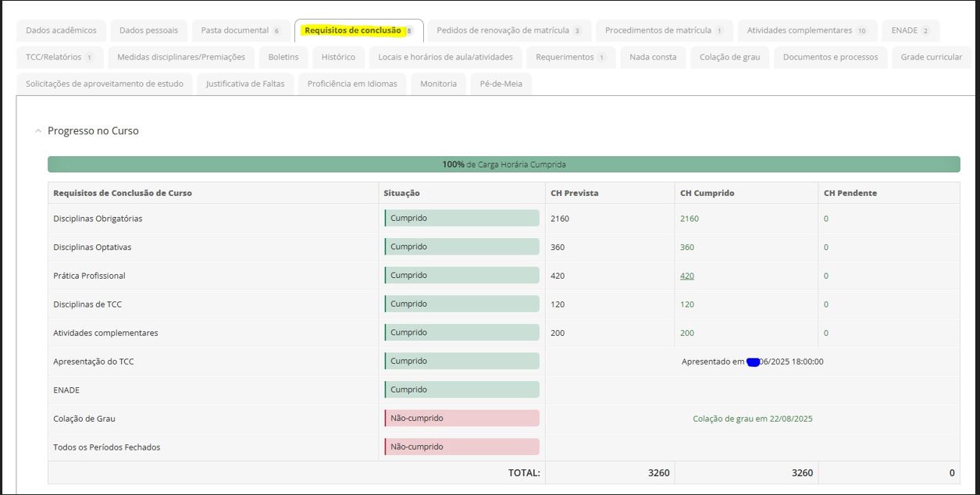The height and width of the screenshot is (495, 980).
Task: Open Locais e horários de aula/atividades tab
Action: click(x=446, y=57)
